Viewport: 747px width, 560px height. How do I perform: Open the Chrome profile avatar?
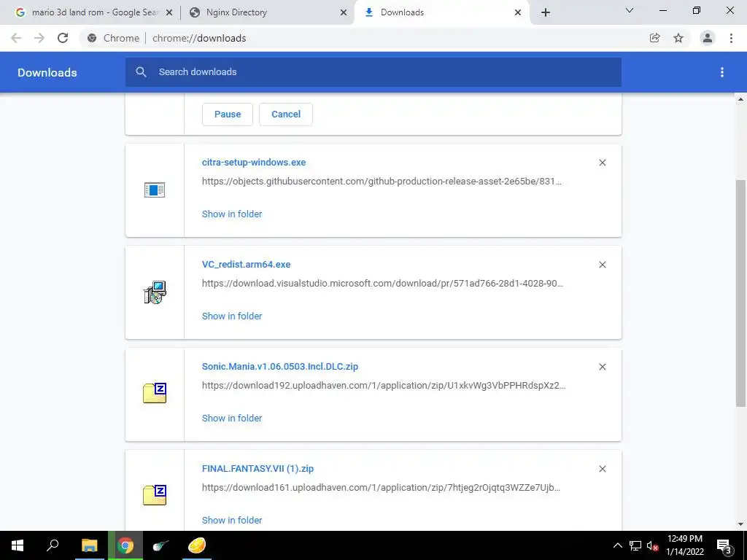click(x=708, y=38)
